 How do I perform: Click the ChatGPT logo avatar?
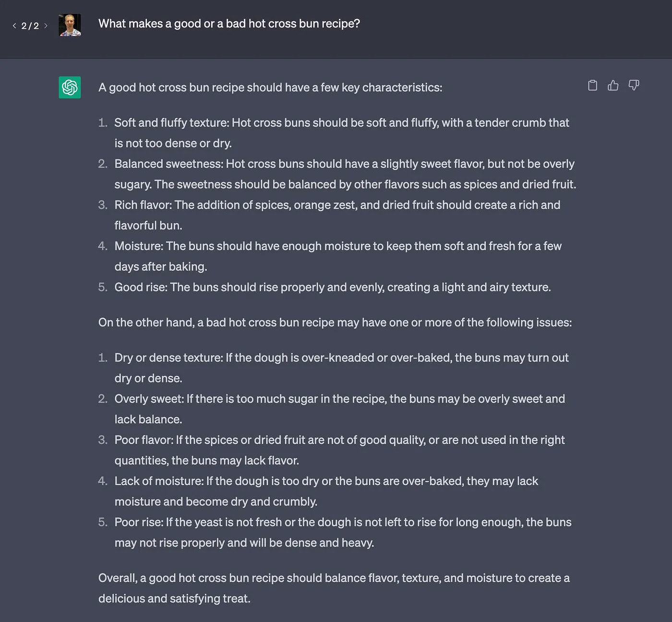click(70, 87)
